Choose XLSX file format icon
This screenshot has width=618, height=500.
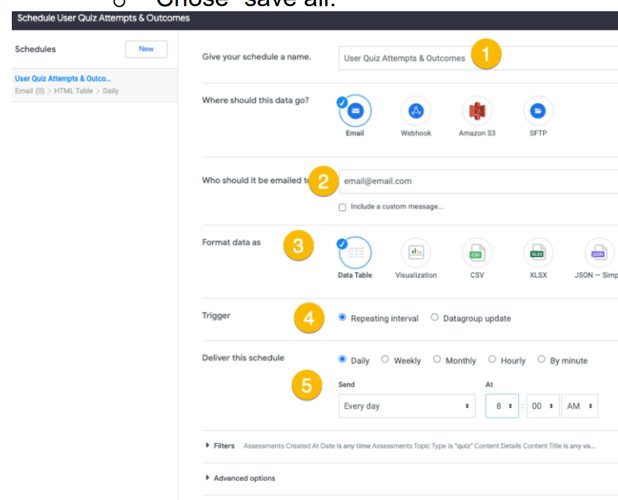click(538, 252)
